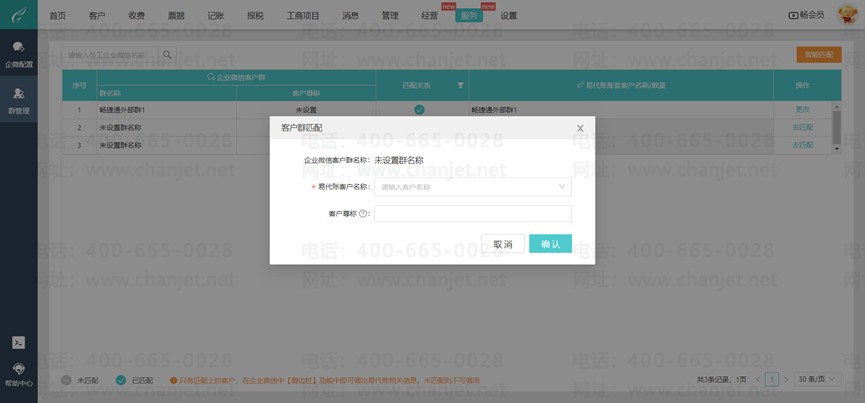Click 未设置群名称 in table row 2
Viewport: 865px width, 403px height.
coord(120,127)
